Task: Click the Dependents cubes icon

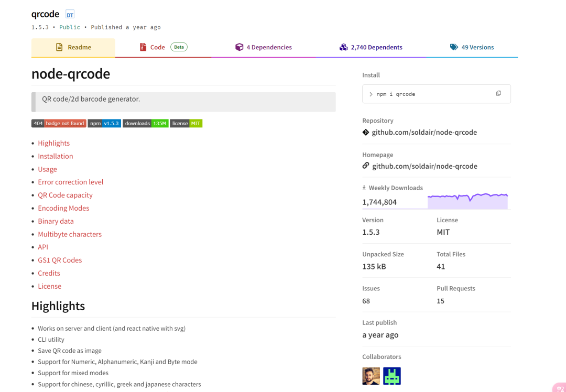Action: [x=343, y=47]
